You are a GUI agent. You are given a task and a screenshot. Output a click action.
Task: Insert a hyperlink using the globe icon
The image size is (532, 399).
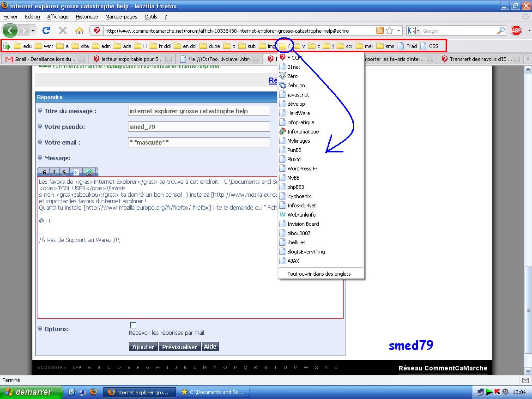89,173
